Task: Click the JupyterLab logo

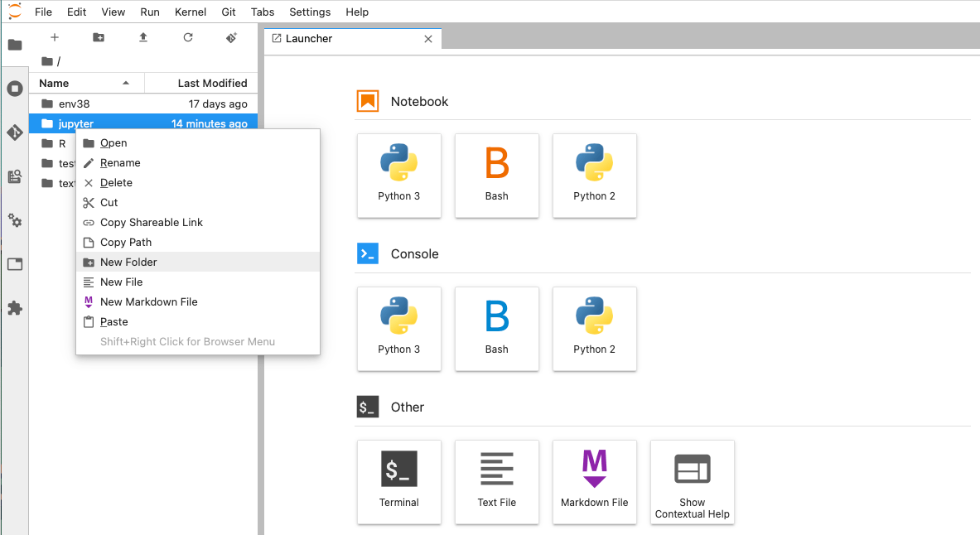Action: [x=14, y=12]
